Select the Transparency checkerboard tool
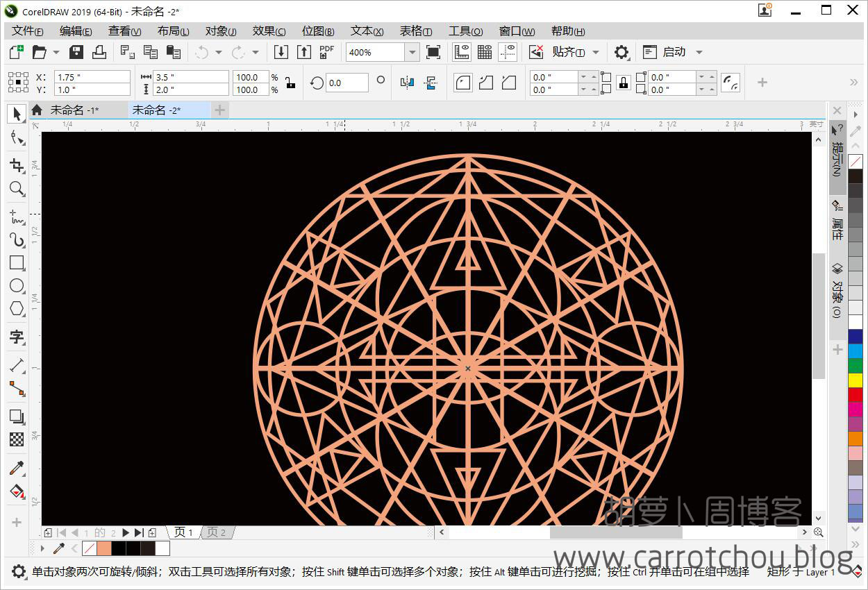The image size is (868, 590). click(17, 439)
